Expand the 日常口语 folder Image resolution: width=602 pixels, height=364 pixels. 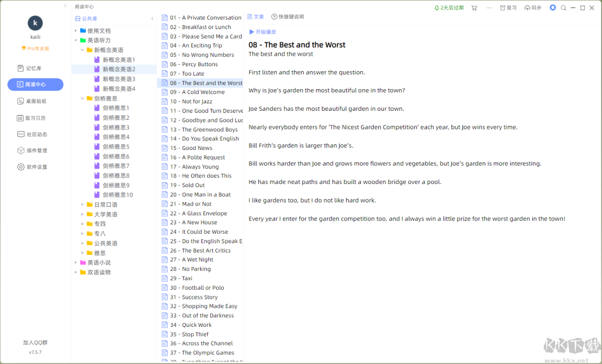click(x=83, y=205)
